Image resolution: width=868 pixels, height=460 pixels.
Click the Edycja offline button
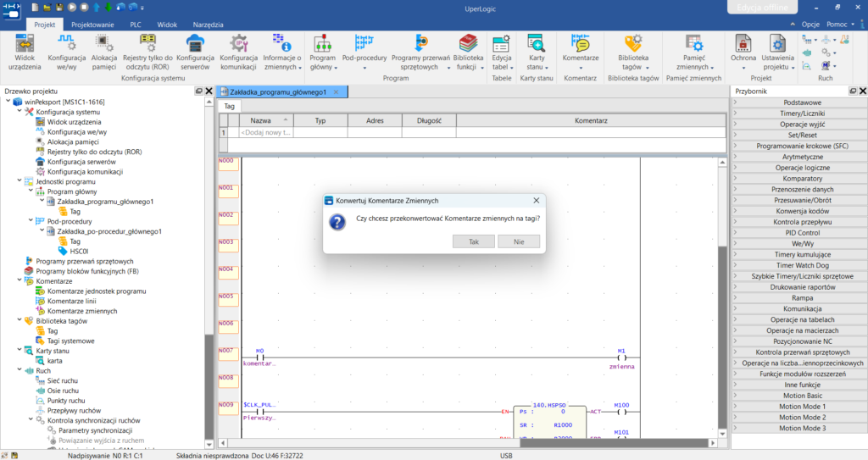pyautogui.click(x=762, y=7)
